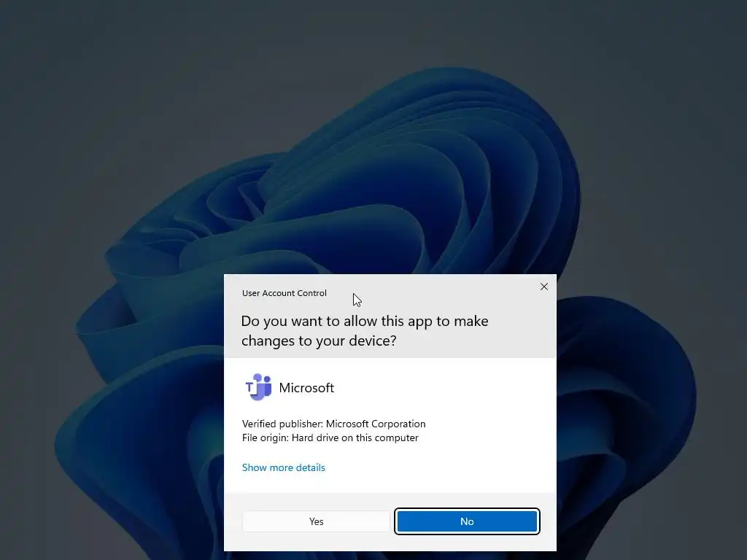Image resolution: width=747 pixels, height=560 pixels.
Task: Click Yes to allow the app changes
Action: click(x=316, y=521)
